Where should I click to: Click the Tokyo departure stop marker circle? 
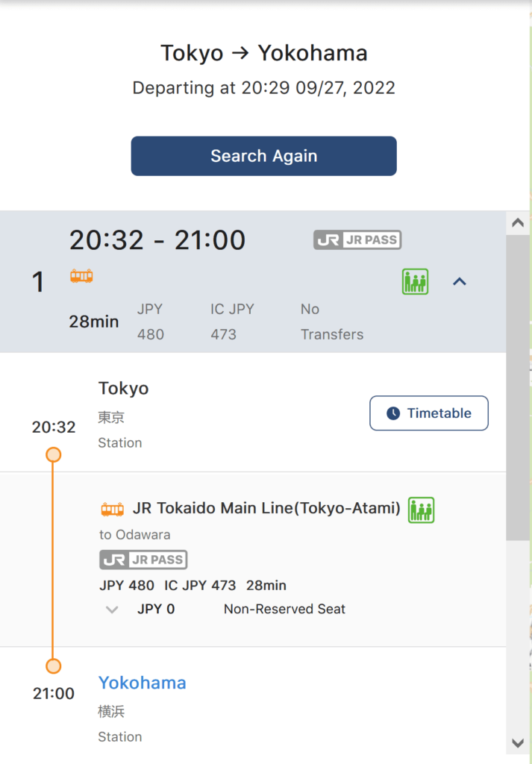(53, 454)
